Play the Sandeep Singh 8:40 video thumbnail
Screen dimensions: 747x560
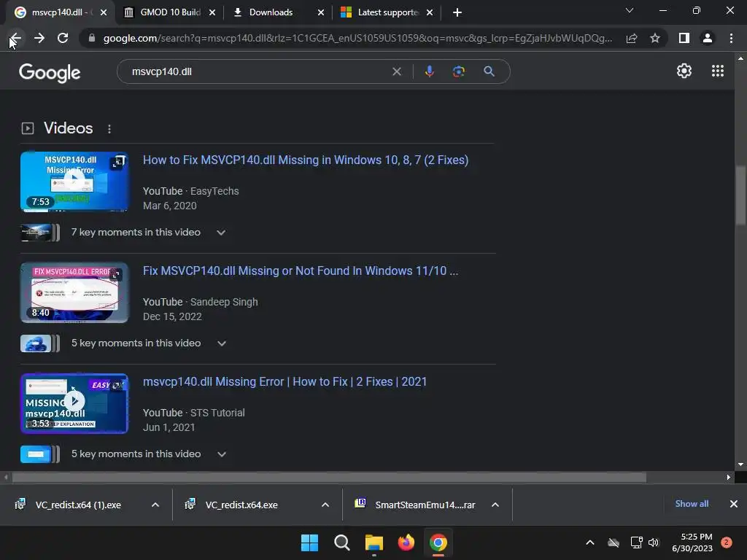pyautogui.click(x=74, y=292)
